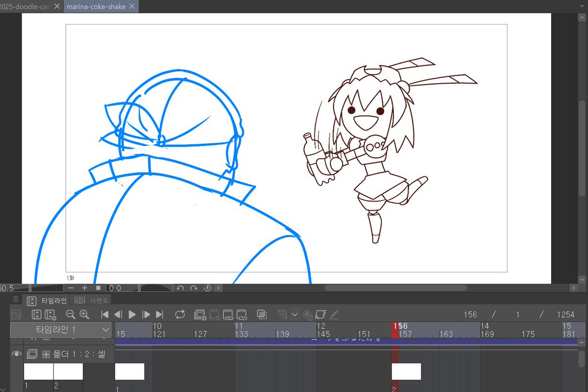Reset the canvas rotation
This screenshot has height=392, width=588.
tap(208, 288)
